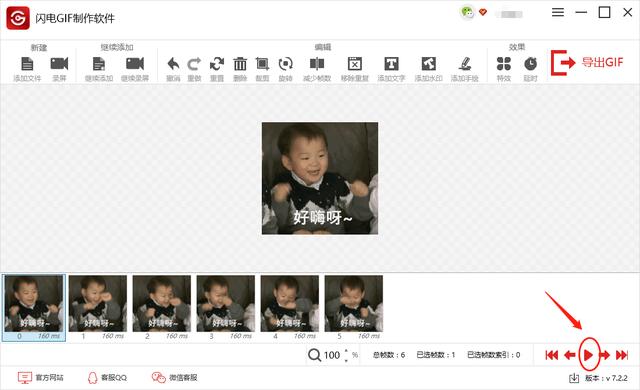Click the Continue Adding (继续添加) file icon
Viewport: 640px width, 390px height.
[x=99, y=64]
